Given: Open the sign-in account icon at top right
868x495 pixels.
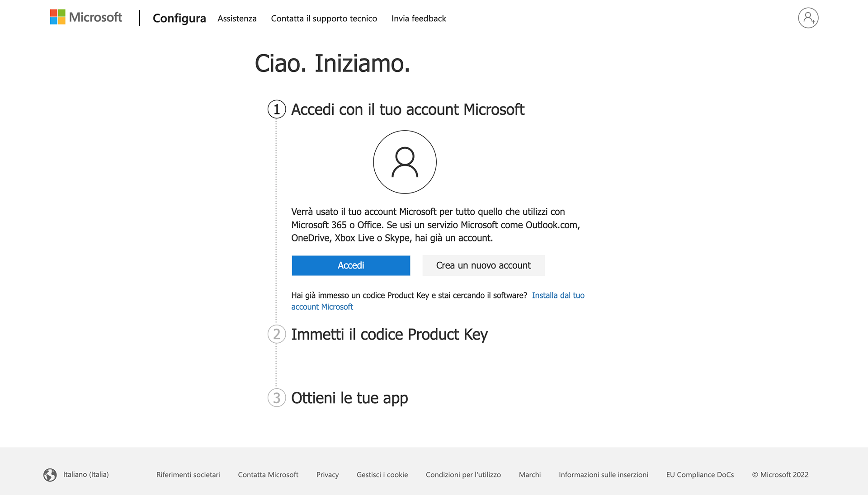Looking at the screenshot, I should click(808, 18).
